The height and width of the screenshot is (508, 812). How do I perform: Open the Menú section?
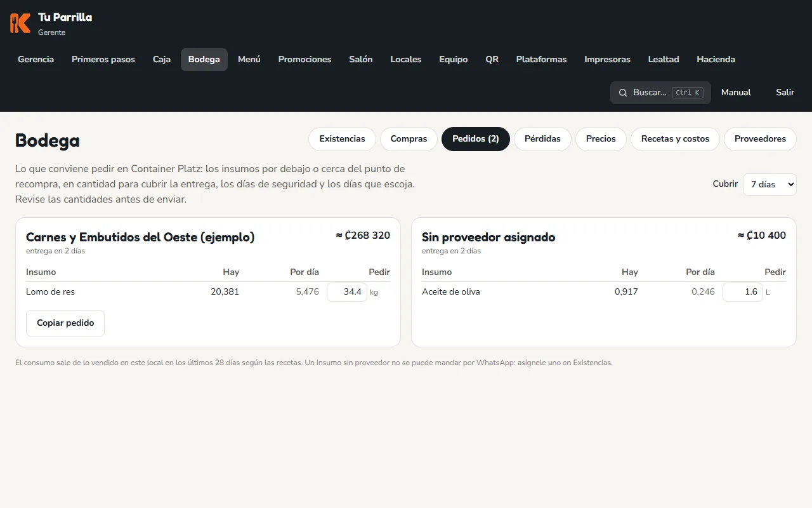[x=249, y=60]
